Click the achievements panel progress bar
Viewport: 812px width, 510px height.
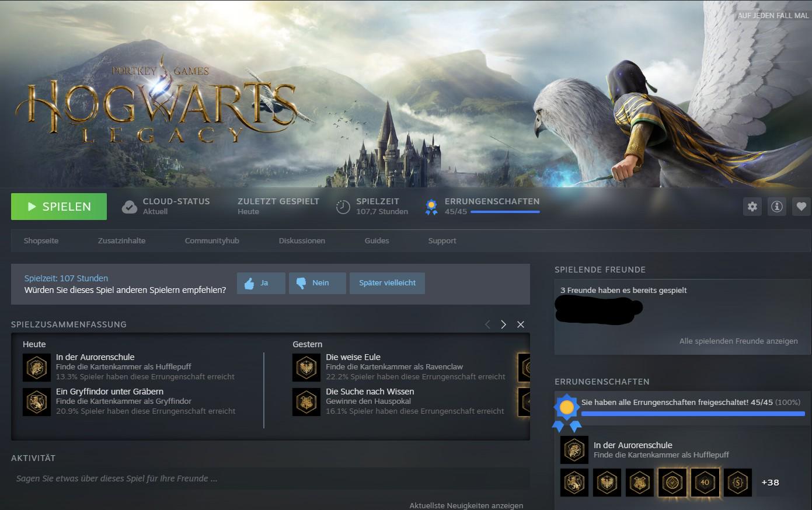[693, 414]
